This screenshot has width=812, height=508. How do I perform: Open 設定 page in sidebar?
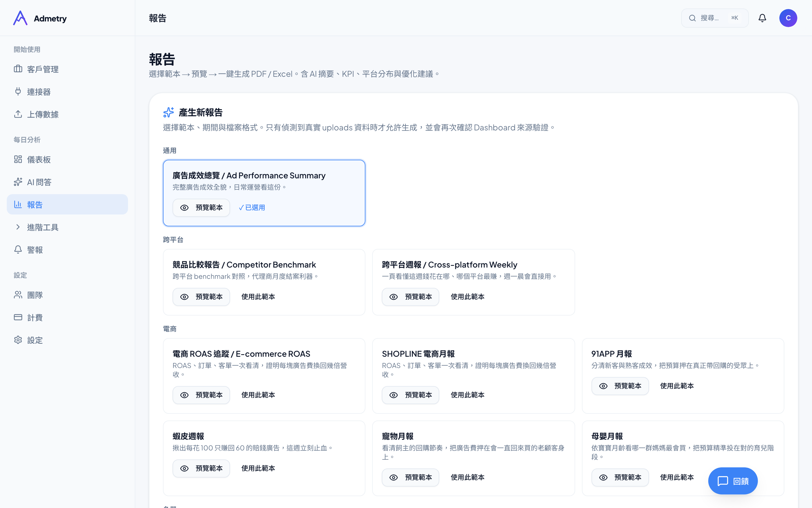(67, 340)
